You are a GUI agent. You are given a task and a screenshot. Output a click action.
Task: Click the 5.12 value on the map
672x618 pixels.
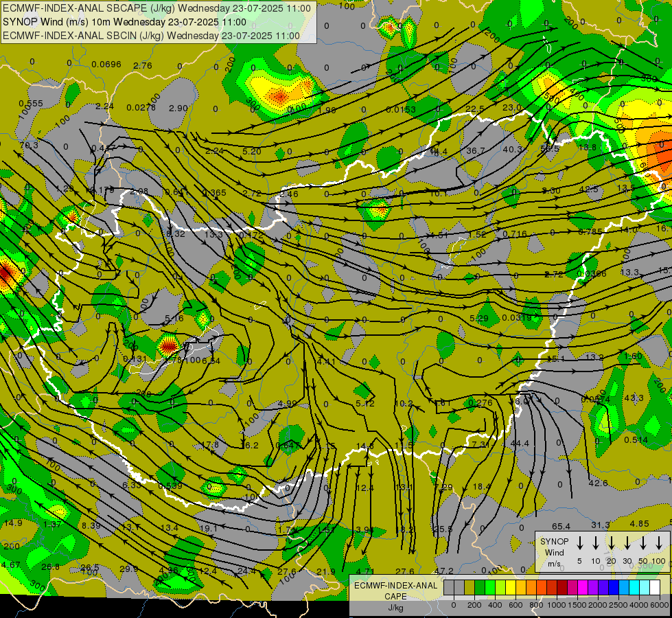click(365, 404)
